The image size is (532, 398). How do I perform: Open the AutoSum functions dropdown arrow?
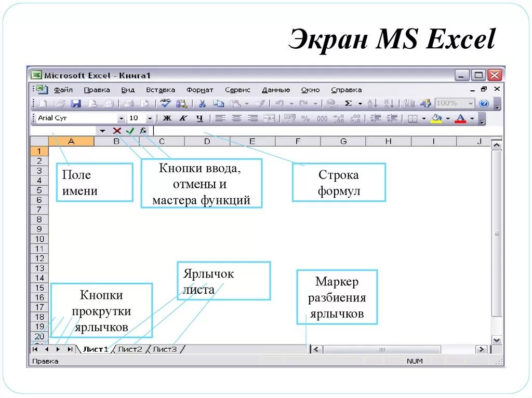pyautogui.click(x=360, y=103)
